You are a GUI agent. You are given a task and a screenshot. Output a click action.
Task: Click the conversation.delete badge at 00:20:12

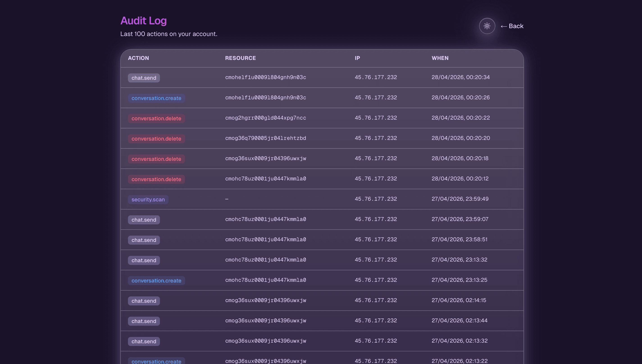156,179
